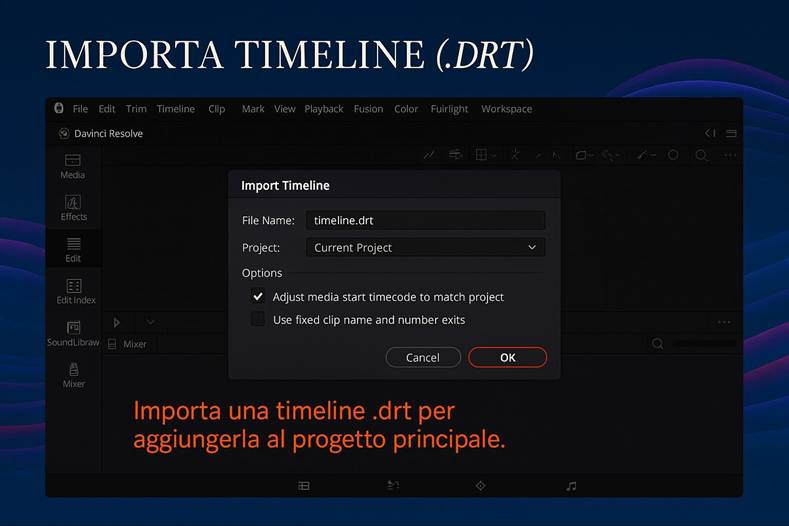789x526 pixels.
Task: Open the Media panel in sidebar
Action: (x=72, y=167)
